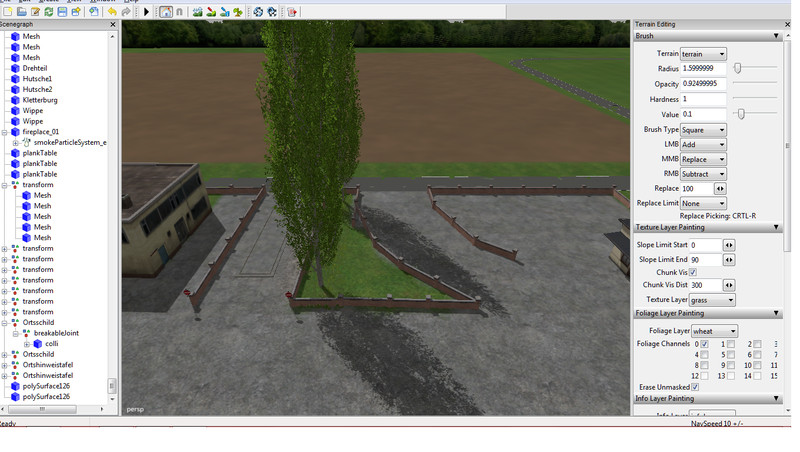
Task: Click the open folder toolbar icon
Action: [21, 11]
